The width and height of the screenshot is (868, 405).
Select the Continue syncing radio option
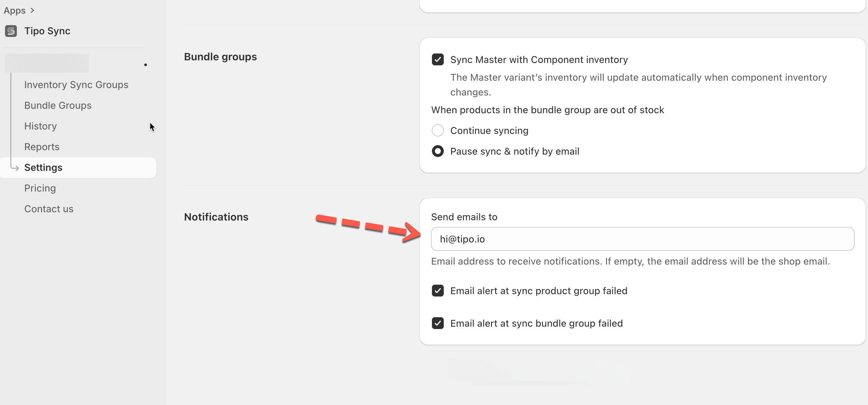point(438,131)
